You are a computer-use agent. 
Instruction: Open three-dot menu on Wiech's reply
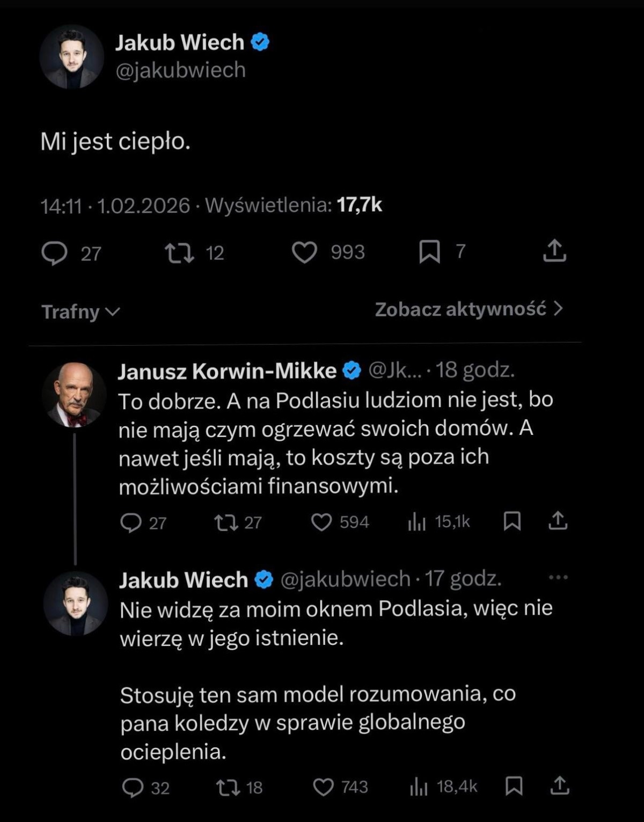(558, 578)
